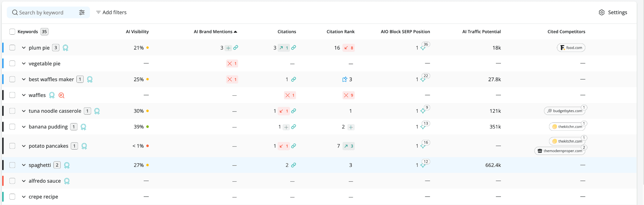Expand the spaghetti row

(24, 165)
